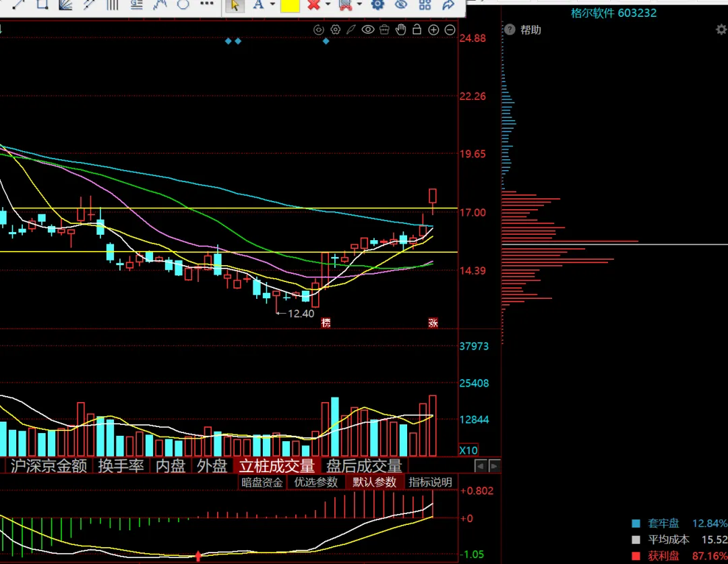Viewport: 728px width, 564px height.
Task: Switch to 外盘 tab
Action: 212,466
